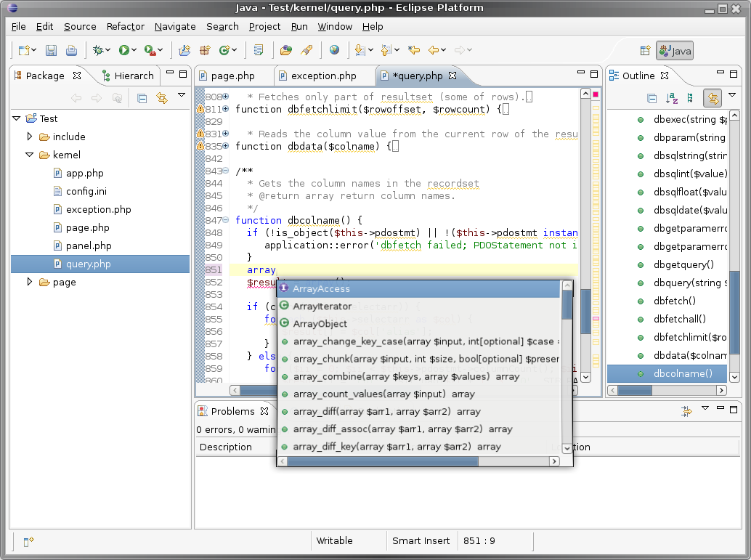Click the Open Type toolbar icon
This screenshot has width=751, height=560.
pos(259,50)
